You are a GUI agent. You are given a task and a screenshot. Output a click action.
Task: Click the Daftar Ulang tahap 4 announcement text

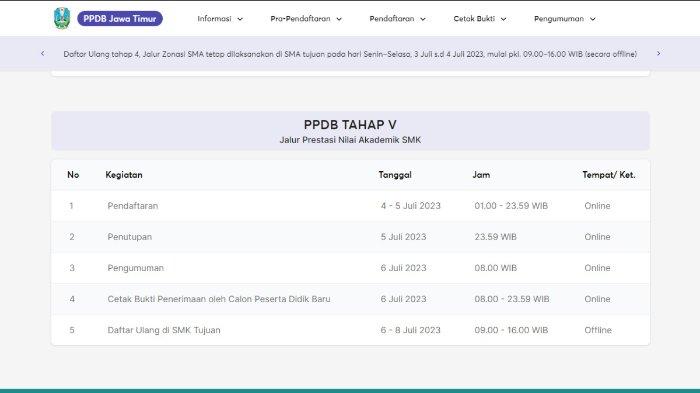coord(350,54)
